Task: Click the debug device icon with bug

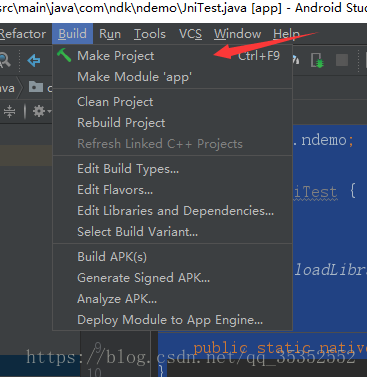Action: coord(317,60)
